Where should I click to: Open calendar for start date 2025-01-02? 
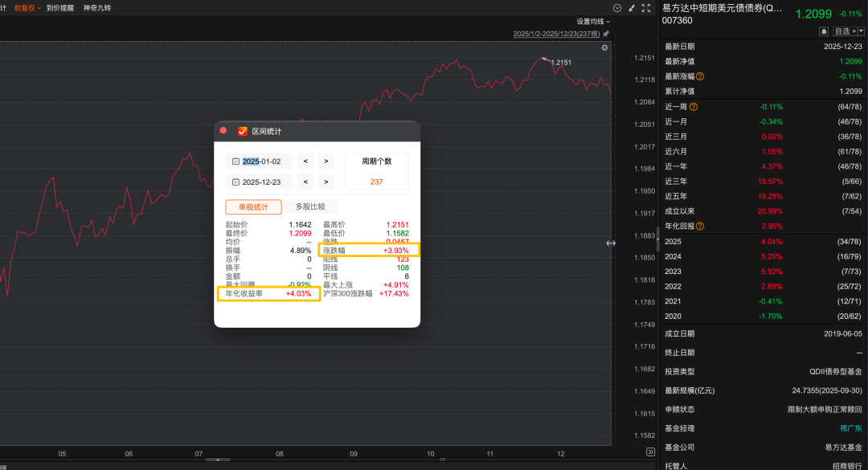[235, 161]
